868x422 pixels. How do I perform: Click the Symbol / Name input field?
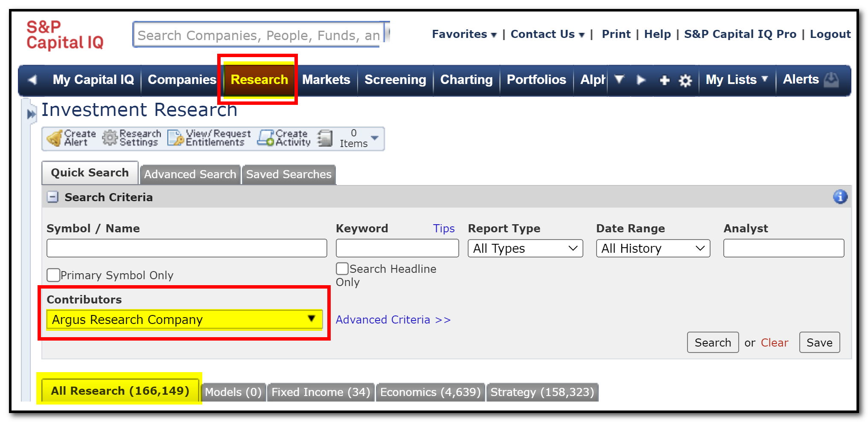pos(186,248)
